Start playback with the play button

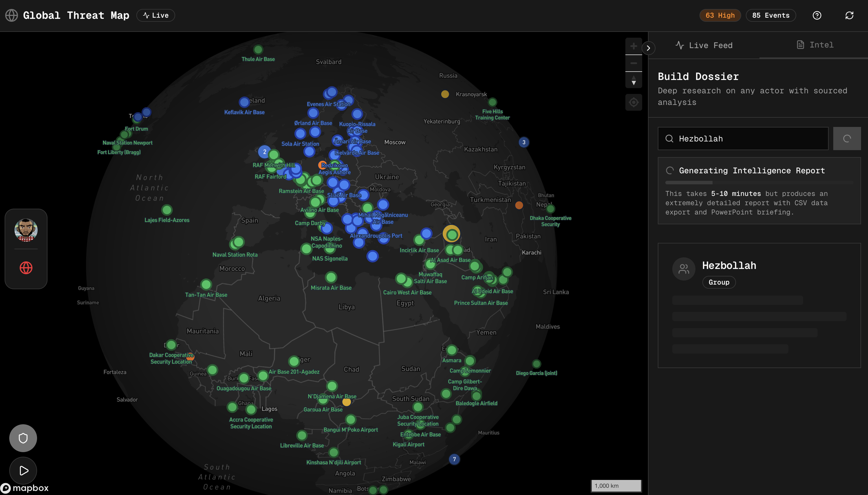coord(23,471)
